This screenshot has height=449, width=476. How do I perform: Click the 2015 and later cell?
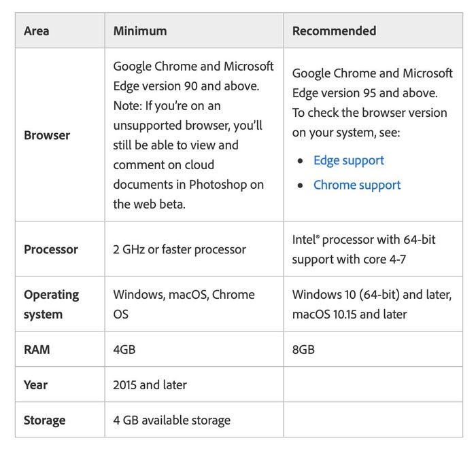[x=150, y=385]
